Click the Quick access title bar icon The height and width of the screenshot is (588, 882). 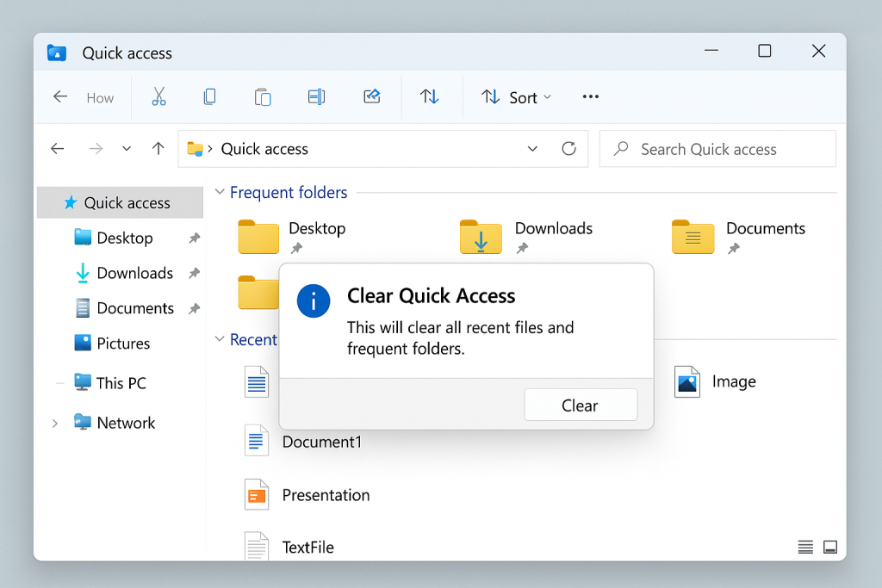click(57, 53)
